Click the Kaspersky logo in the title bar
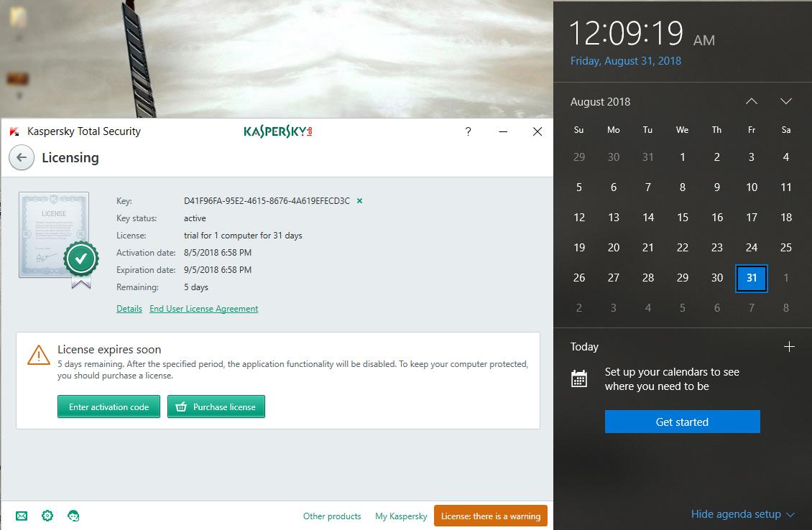The image size is (812, 530). 277,131
